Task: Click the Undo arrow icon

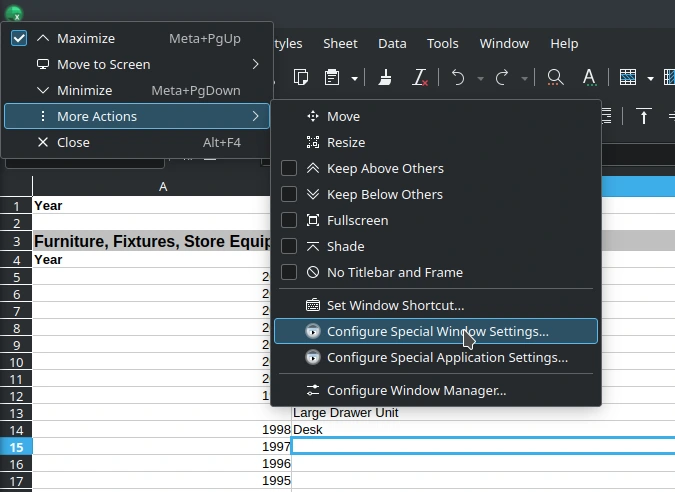Action: [458, 78]
